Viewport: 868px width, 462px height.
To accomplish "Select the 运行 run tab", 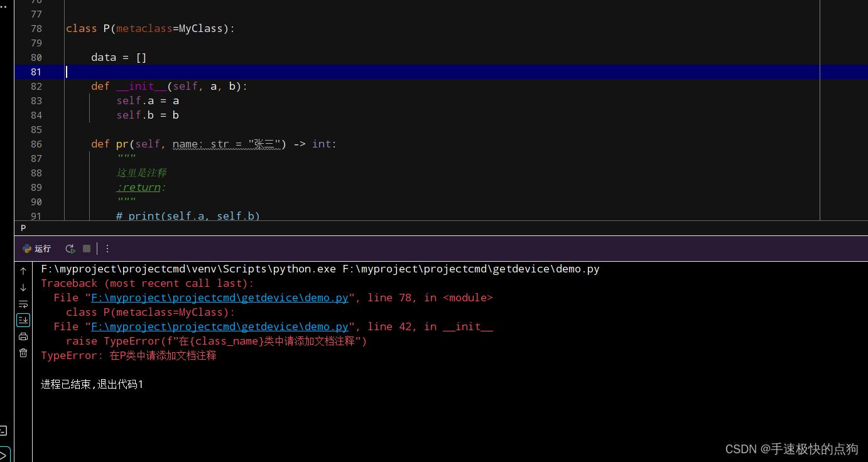I will click(36, 249).
